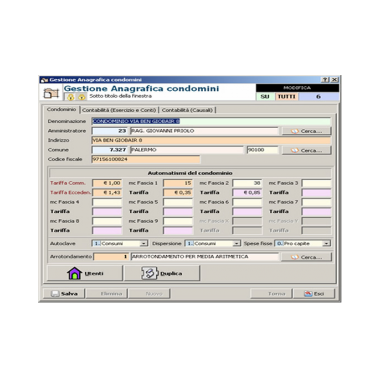Open Contabilità (Esercizio e Conti) tab

[x=119, y=110]
